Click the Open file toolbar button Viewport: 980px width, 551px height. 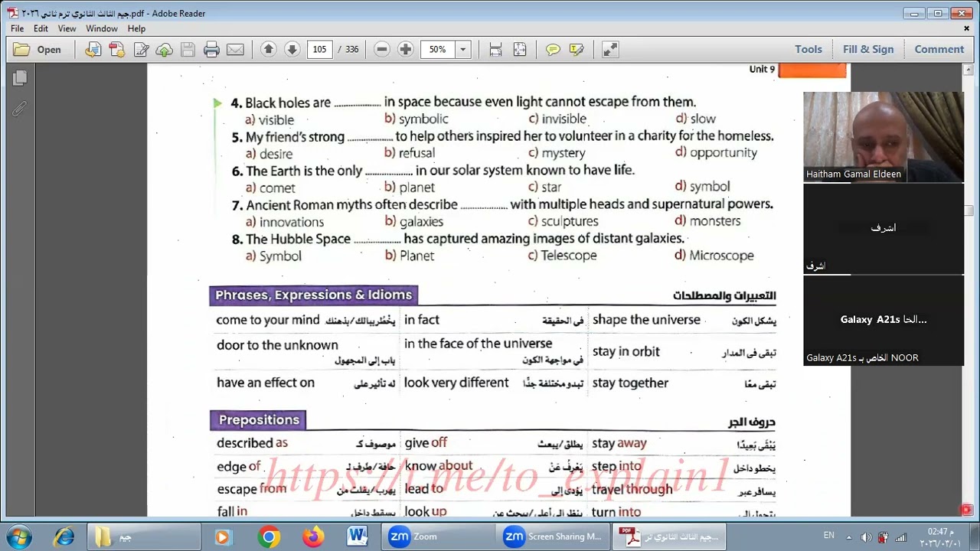(38, 50)
